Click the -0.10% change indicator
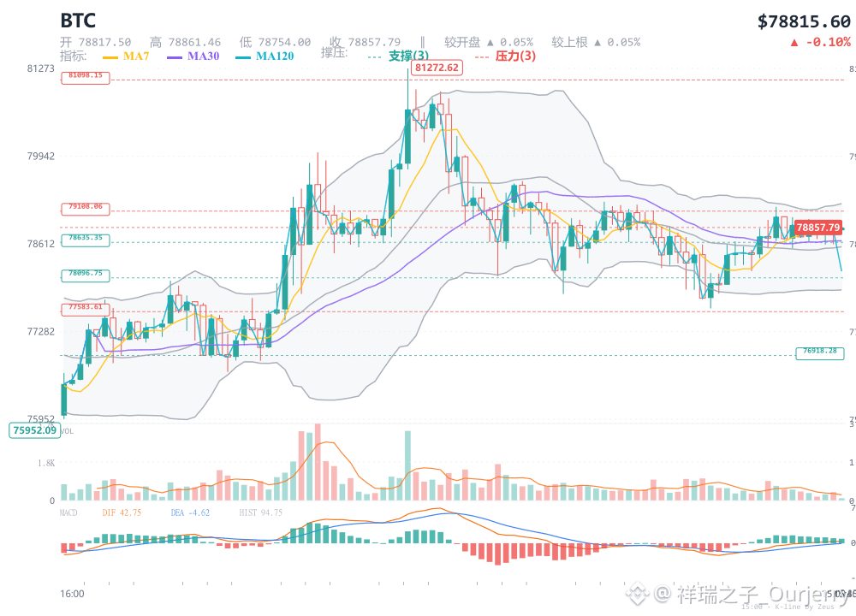Image resolution: width=856 pixels, height=616 pixels. [821, 42]
